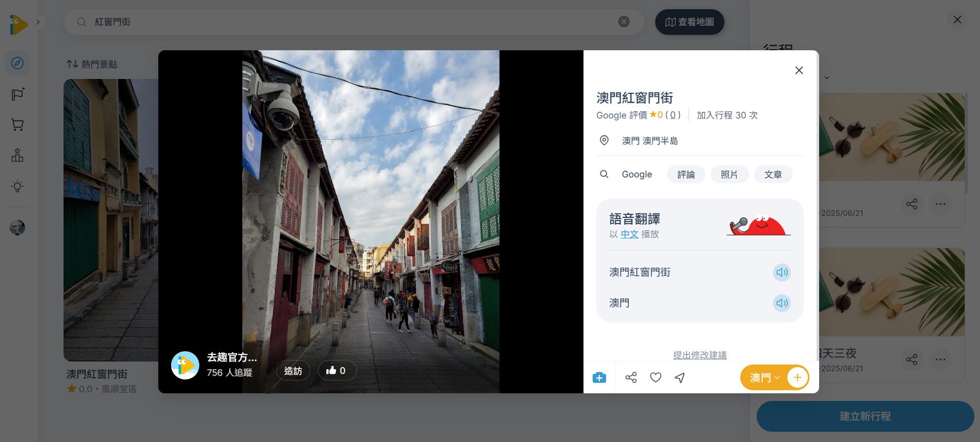Click the 查看地圖 map button
This screenshot has height=442, width=980.
(690, 22)
